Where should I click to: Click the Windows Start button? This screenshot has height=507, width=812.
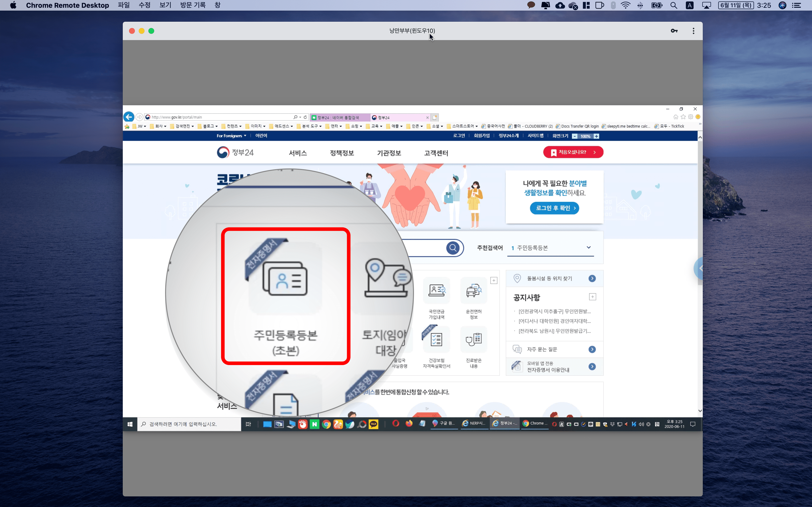click(130, 424)
